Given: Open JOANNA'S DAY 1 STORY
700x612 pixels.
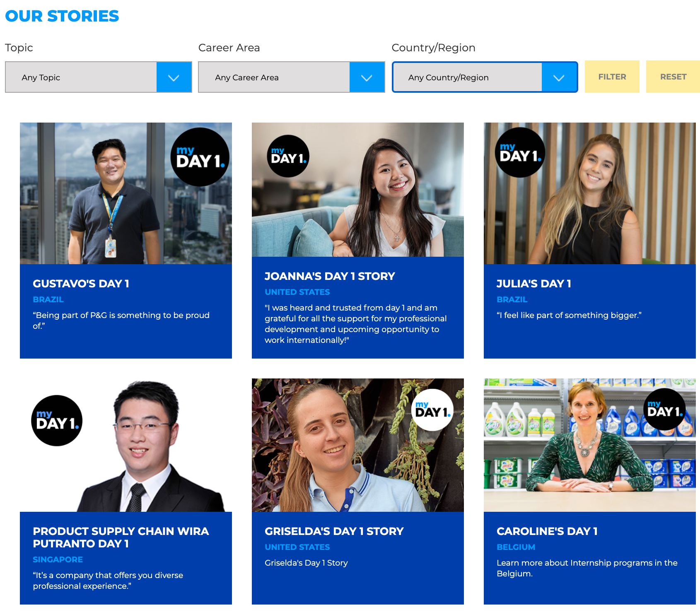Looking at the screenshot, I should [330, 276].
